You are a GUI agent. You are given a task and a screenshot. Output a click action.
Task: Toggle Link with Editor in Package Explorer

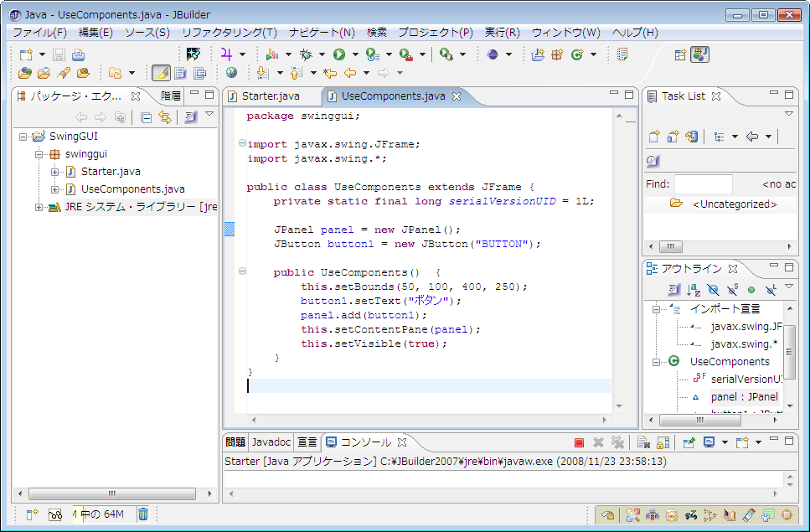click(165, 117)
